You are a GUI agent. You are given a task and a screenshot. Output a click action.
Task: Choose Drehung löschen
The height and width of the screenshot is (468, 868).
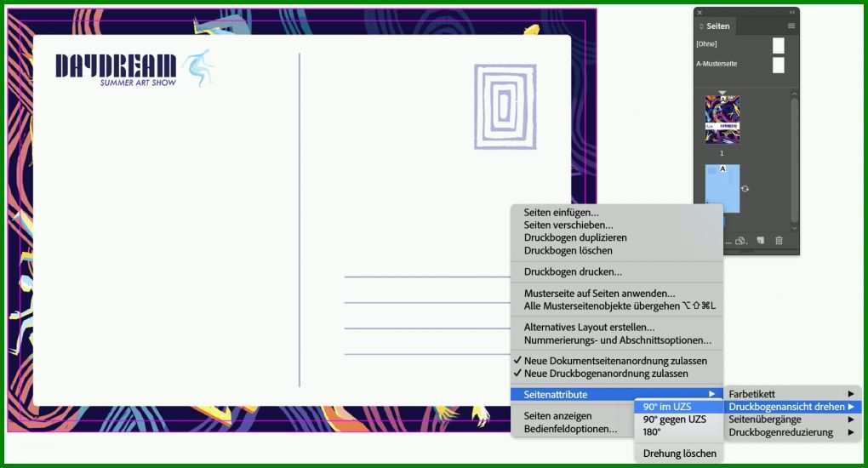(679, 454)
